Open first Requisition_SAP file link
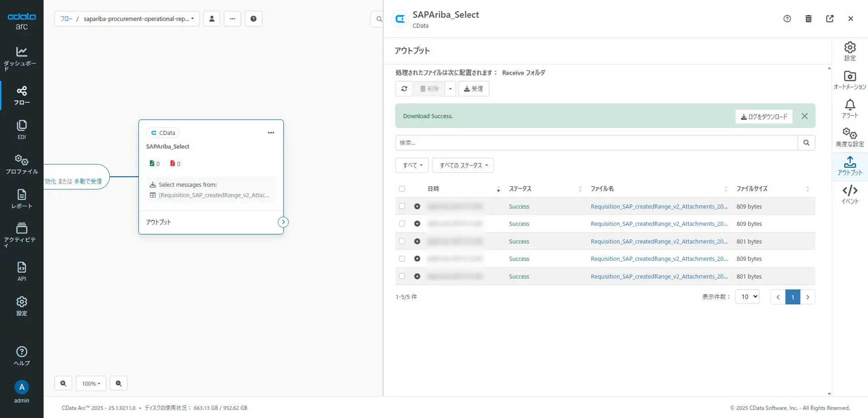 click(659, 206)
